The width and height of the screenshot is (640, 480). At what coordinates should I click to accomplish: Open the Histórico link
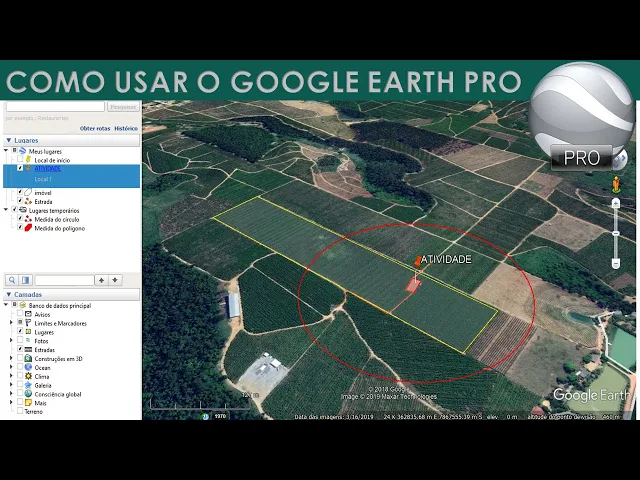coord(126,129)
